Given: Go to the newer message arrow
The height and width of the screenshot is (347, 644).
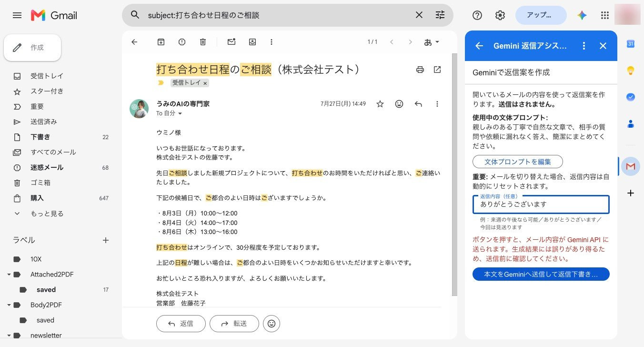Looking at the screenshot, I should click(x=392, y=42).
